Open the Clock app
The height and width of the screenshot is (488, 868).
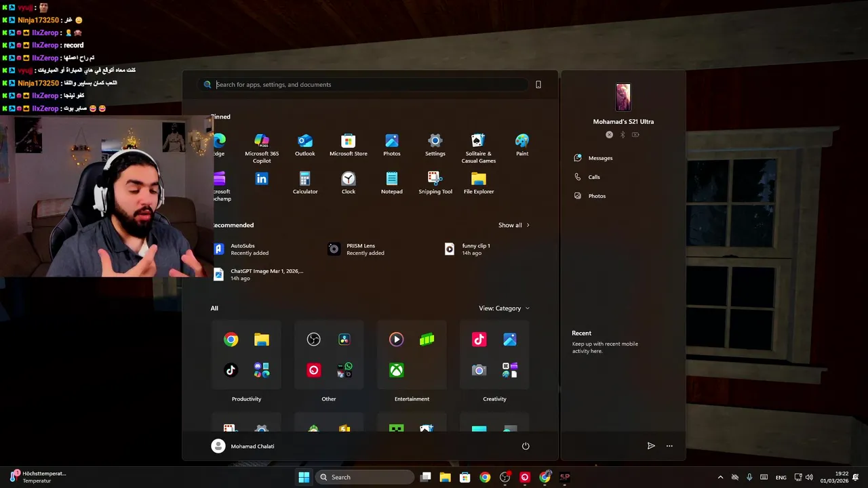click(x=349, y=183)
